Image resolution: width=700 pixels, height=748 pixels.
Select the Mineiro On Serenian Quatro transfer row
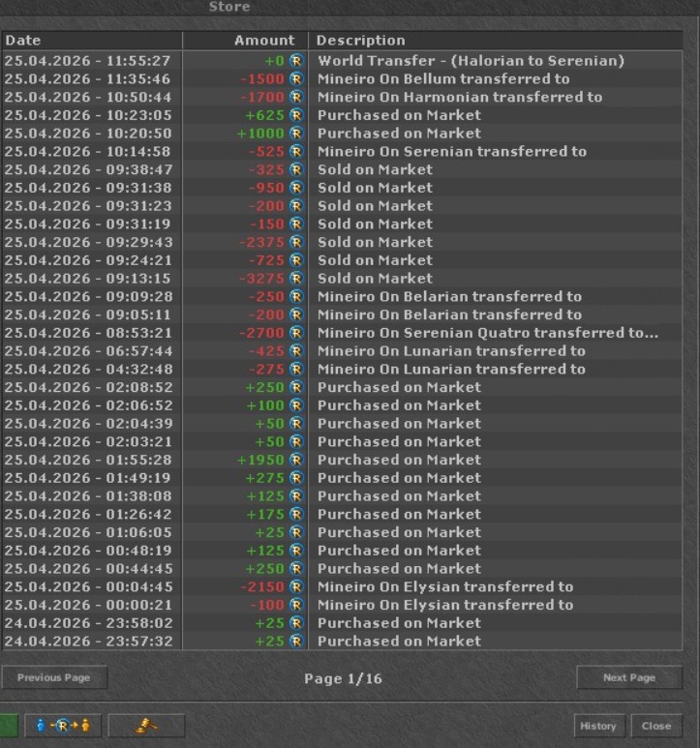[342, 333]
